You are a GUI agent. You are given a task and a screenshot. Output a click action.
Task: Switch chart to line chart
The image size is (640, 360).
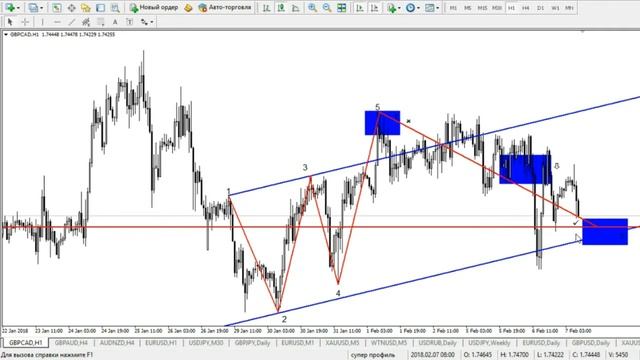click(x=296, y=8)
